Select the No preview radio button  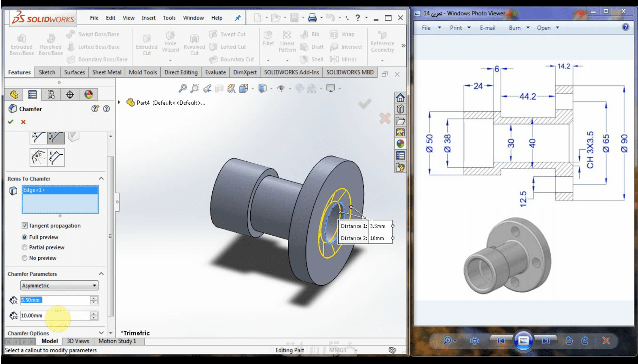pyautogui.click(x=25, y=258)
